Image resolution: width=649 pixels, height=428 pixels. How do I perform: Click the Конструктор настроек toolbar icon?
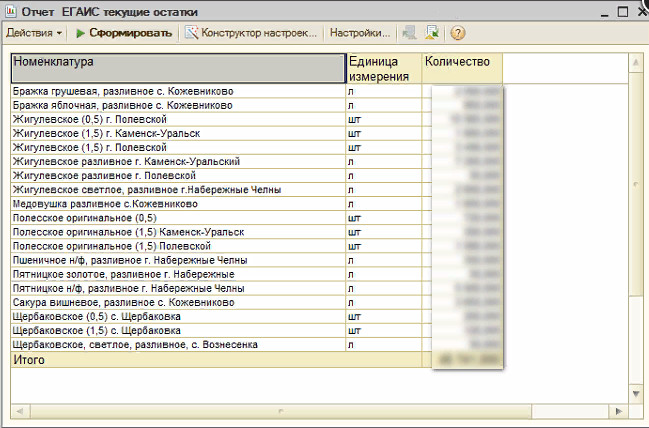point(192,33)
